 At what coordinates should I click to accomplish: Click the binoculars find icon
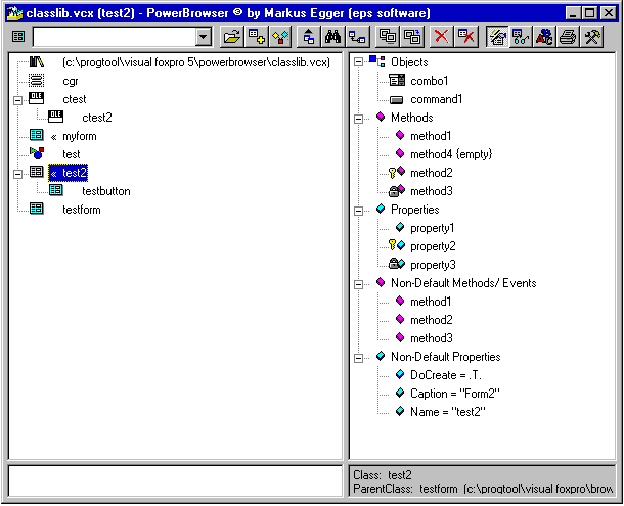[332, 37]
